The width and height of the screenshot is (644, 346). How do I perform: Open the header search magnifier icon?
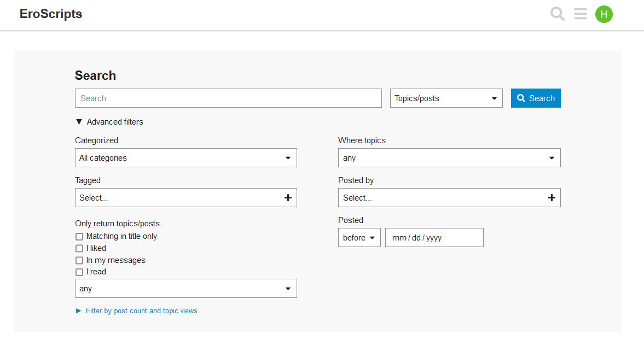[558, 14]
